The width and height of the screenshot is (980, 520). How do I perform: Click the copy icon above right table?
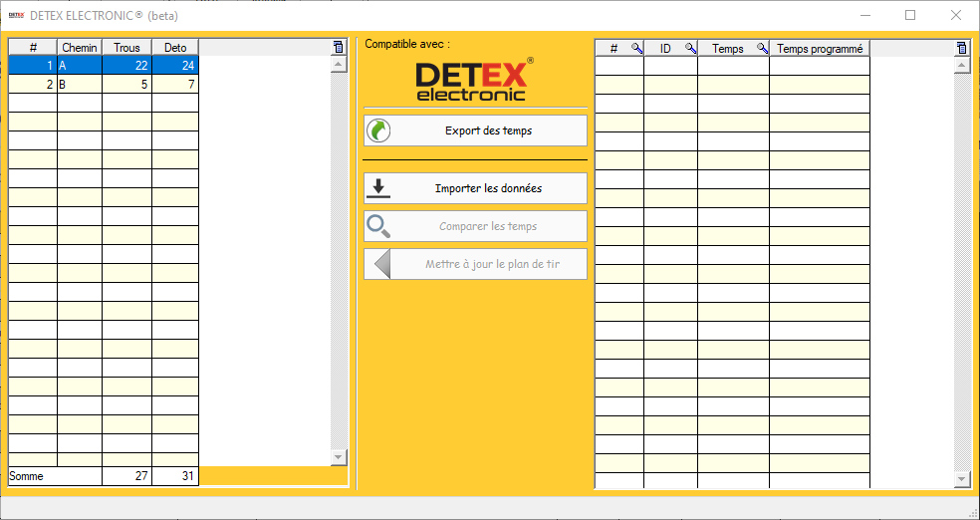pyautogui.click(x=962, y=48)
